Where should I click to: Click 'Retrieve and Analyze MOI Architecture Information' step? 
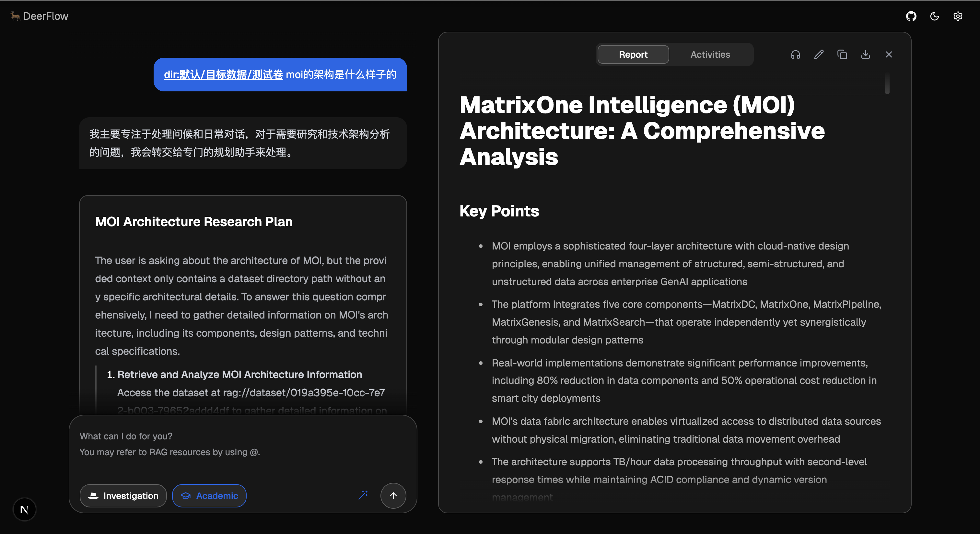(x=240, y=375)
